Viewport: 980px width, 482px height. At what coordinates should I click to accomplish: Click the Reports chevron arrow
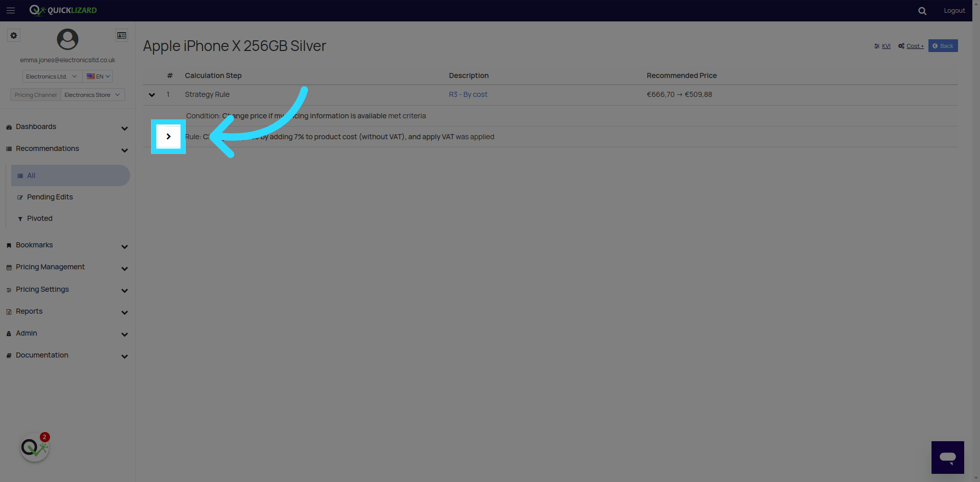(125, 312)
